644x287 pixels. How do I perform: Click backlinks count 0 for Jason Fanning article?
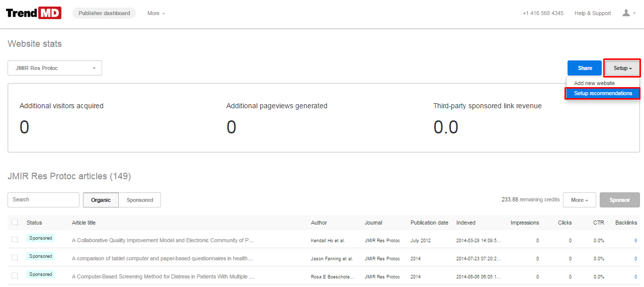635,259
